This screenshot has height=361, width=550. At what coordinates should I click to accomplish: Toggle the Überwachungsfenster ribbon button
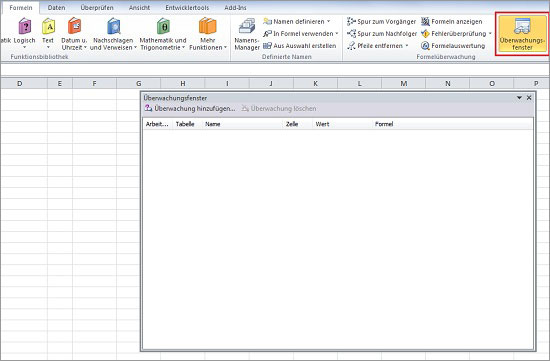522,34
